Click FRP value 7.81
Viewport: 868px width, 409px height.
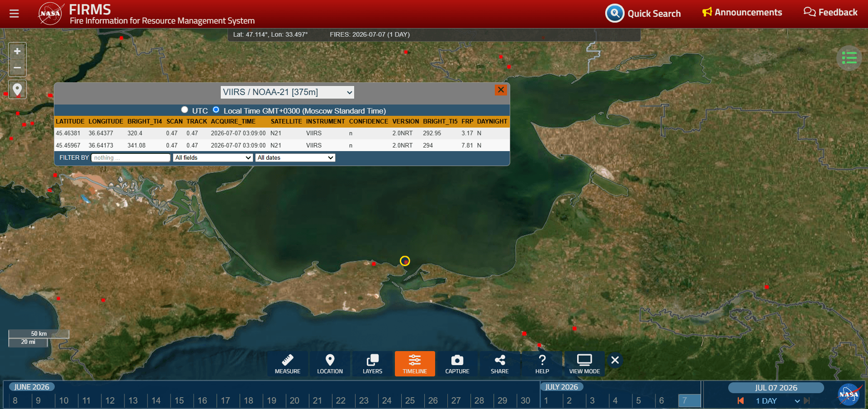(x=467, y=146)
